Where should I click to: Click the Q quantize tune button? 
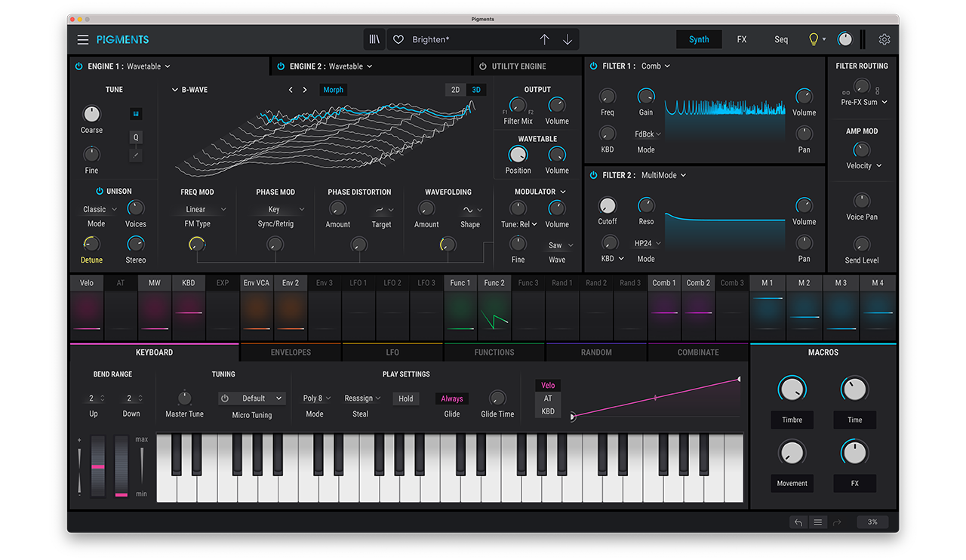tap(136, 137)
